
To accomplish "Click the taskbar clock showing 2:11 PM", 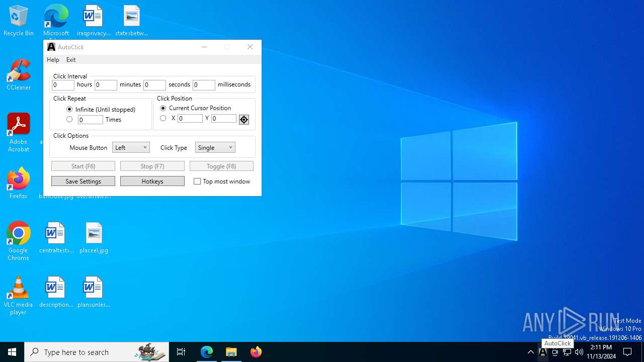I will (x=601, y=352).
